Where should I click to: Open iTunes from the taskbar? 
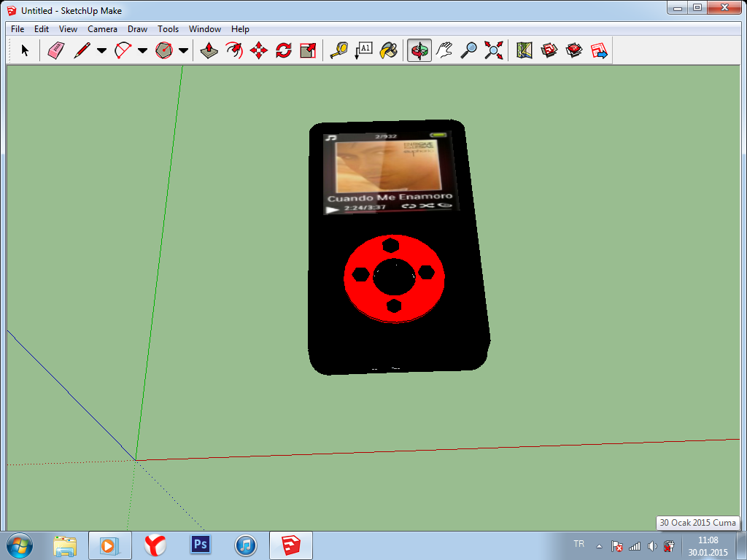[x=246, y=545]
